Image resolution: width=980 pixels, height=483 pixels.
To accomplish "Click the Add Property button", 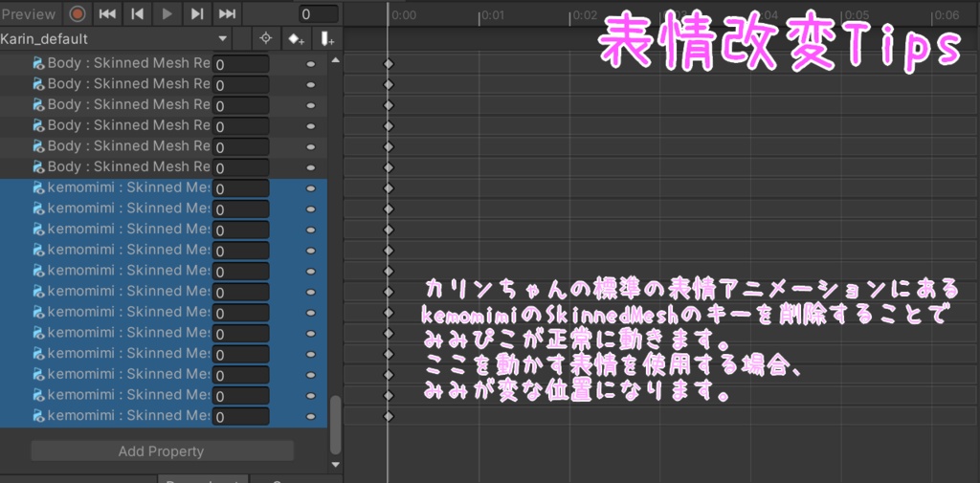I will tap(162, 451).
